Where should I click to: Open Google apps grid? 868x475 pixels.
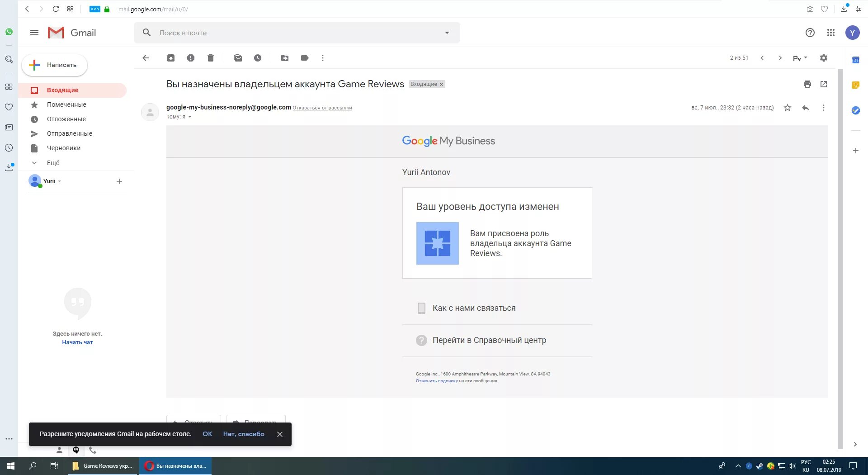click(831, 33)
